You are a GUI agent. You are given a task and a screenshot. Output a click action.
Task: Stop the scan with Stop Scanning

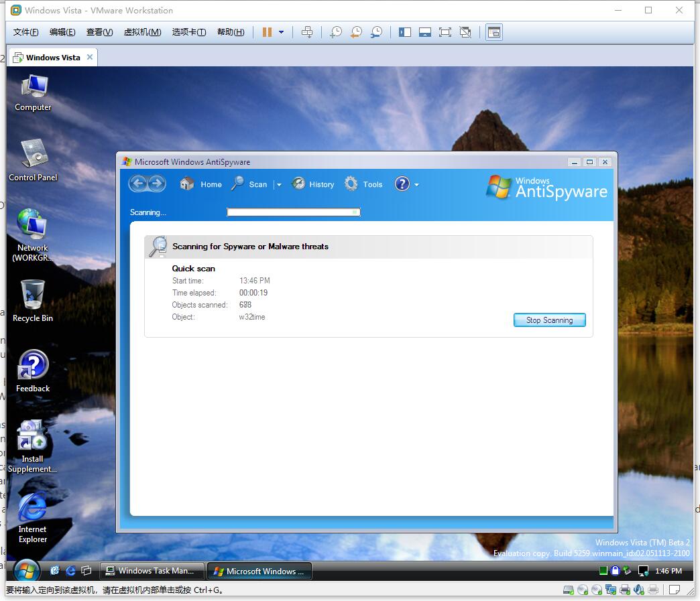click(549, 320)
